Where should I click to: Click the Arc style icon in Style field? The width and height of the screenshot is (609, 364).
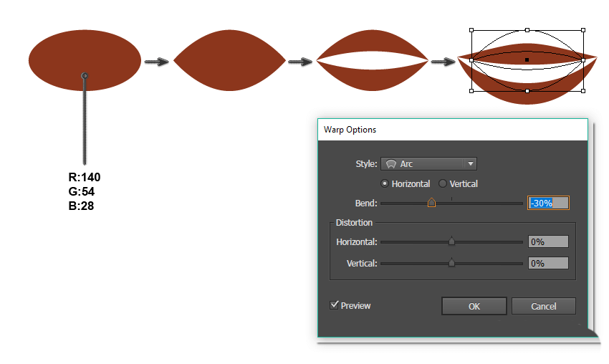click(391, 164)
